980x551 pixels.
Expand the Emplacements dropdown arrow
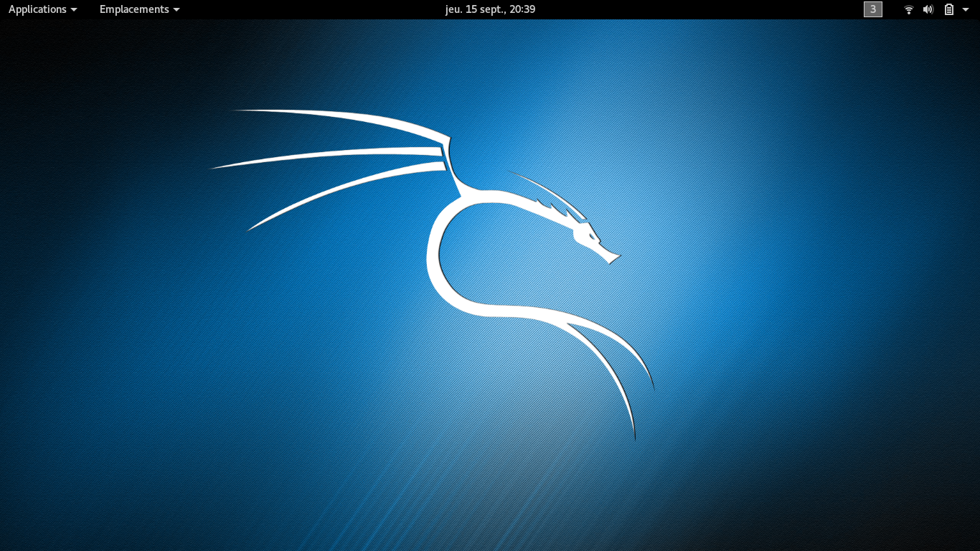tap(176, 10)
